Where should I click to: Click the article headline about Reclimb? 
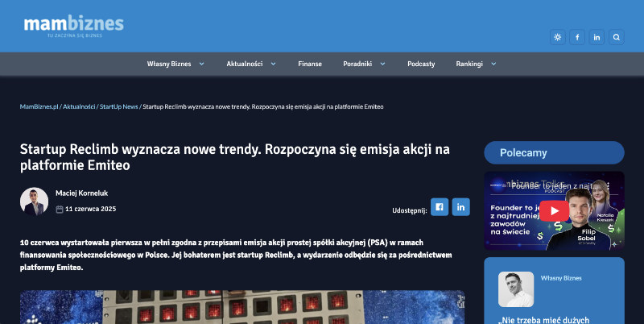coord(234,157)
